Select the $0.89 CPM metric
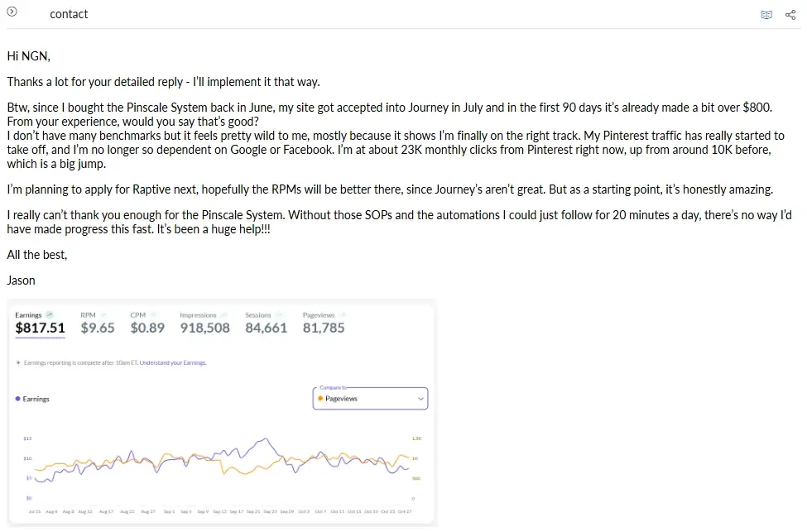Screen dimensions: 807x532 point(147,328)
